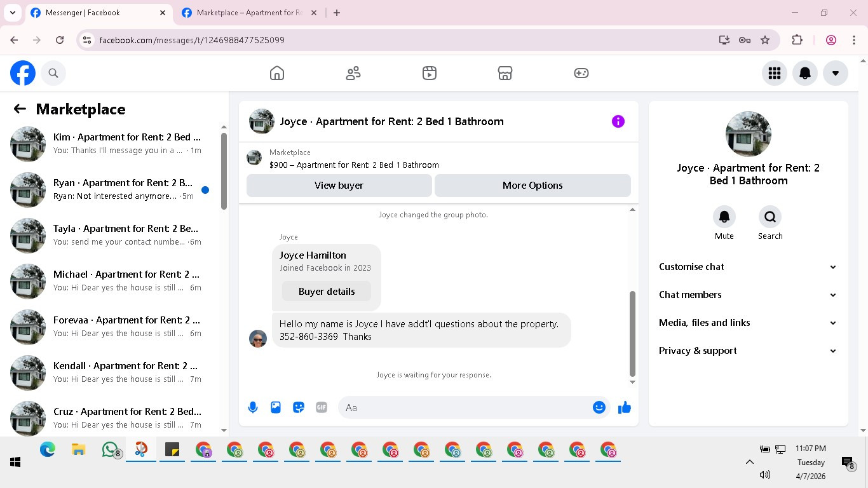Screen dimensions: 868x488
Task: Install app icon in address bar
Action: pos(724,40)
